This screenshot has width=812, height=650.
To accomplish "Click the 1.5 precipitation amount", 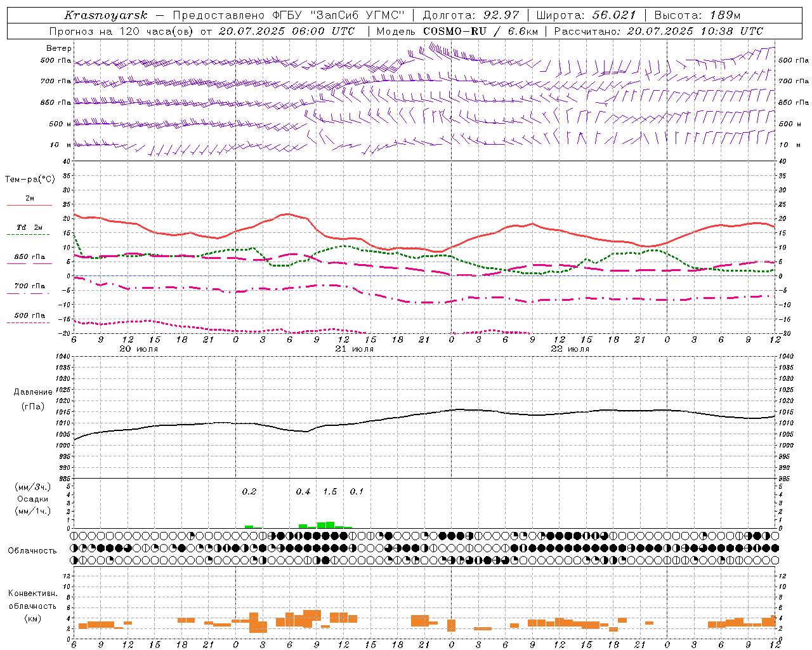I will point(330,492).
